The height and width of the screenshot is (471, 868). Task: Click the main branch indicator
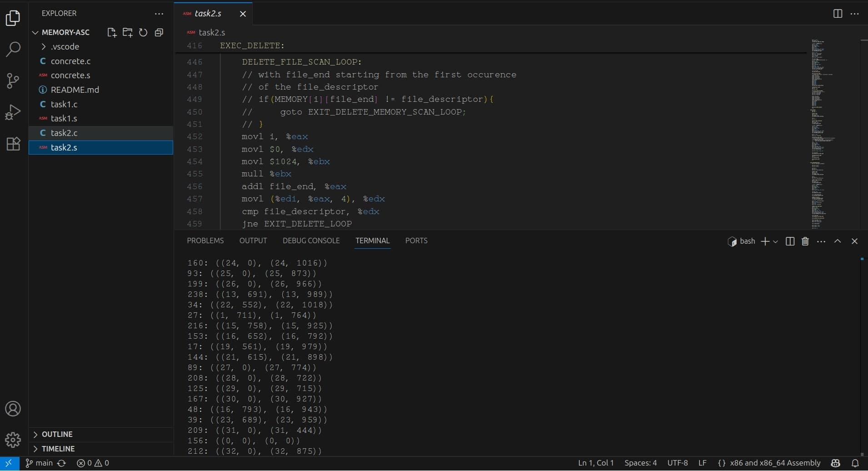coord(39,463)
